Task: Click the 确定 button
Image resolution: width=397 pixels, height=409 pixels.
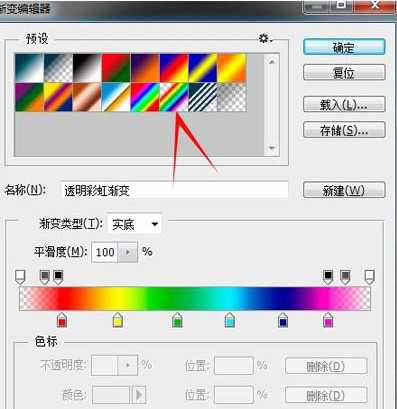Action: [344, 47]
